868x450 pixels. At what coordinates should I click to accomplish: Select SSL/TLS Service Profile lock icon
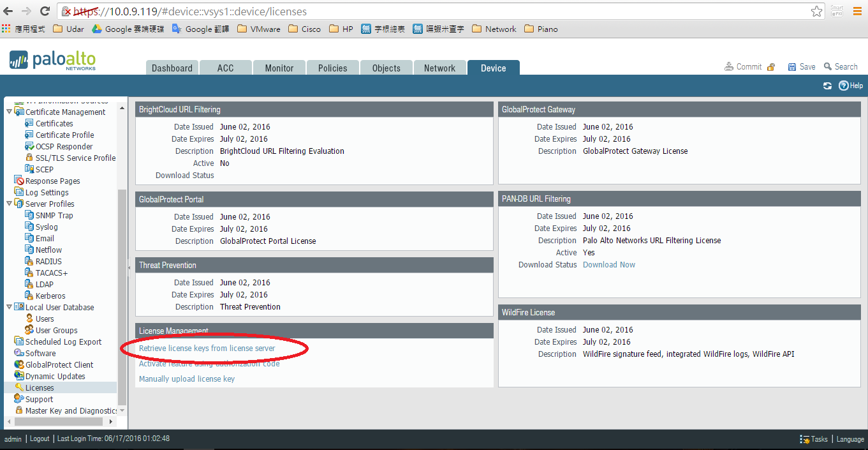[x=29, y=158]
